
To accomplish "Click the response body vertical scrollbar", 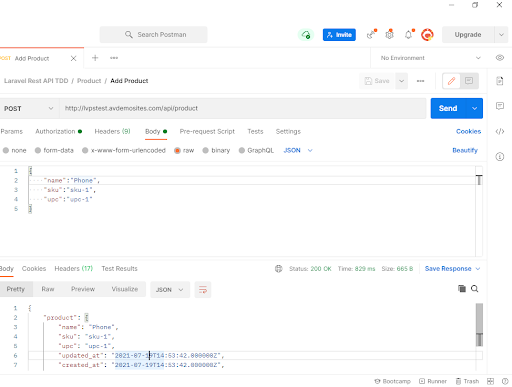I will tap(479, 325).
